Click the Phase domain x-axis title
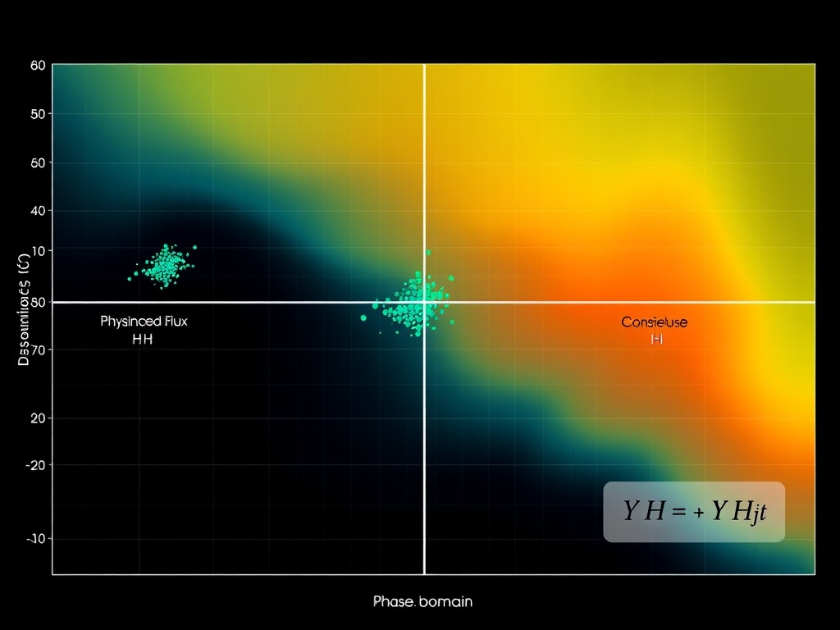This screenshot has height=630, width=840. pyautogui.click(x=422, y=601)
